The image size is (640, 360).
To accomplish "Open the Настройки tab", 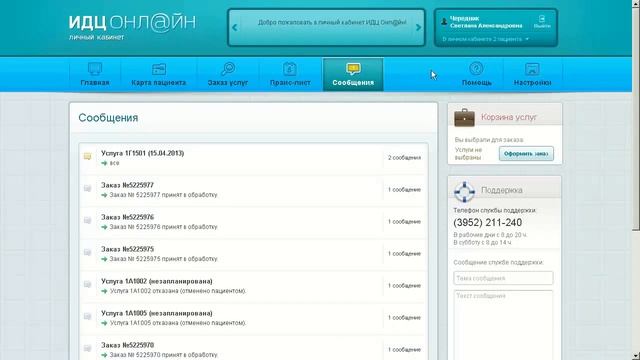I will click(x=532, y=74).
